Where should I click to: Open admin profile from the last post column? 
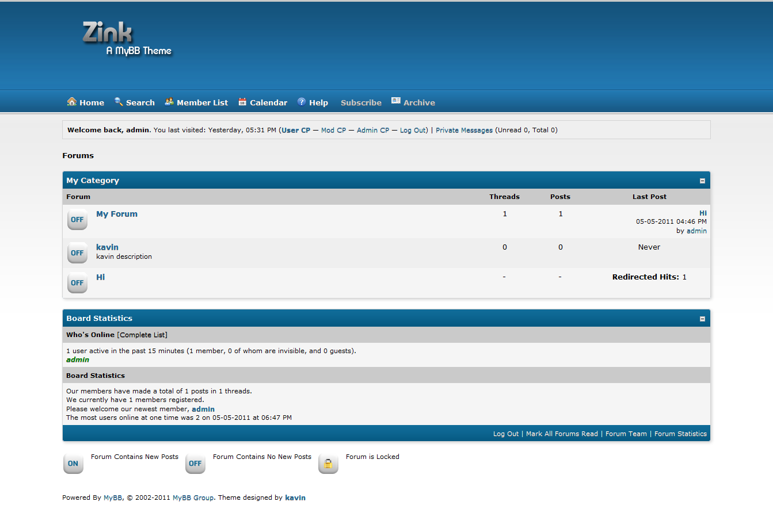(696, 231)
